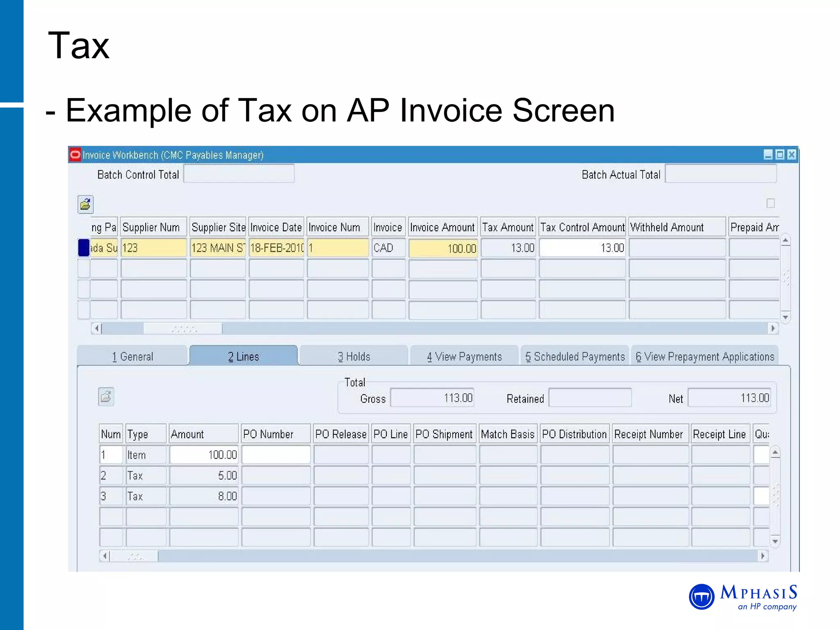The height and width of the screenshot is (630, 840).
Task: Click Tax Amount field showing 13.00
Action: click(508, 248)
